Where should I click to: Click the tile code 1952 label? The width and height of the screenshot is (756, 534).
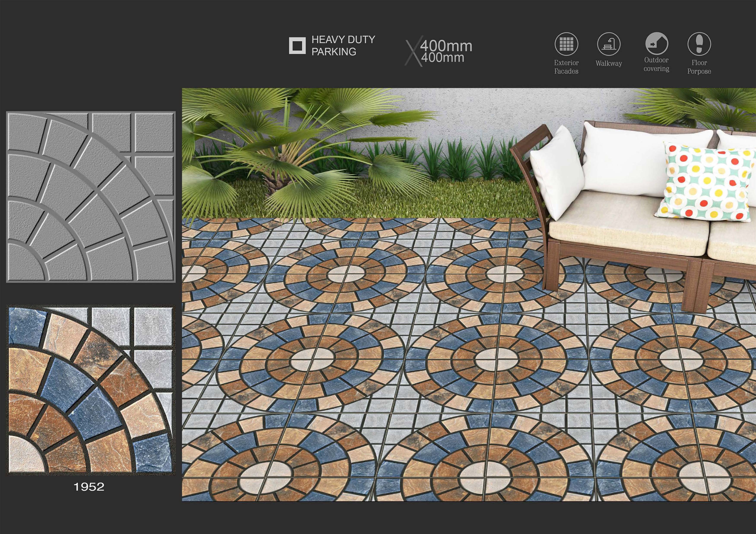pos(89,486)
